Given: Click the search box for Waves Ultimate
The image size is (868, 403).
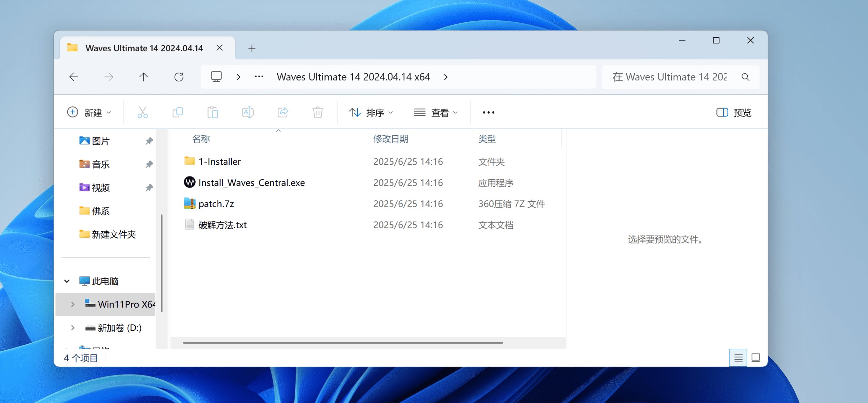Looking at the screenshot, I should (x=670, y=77).
